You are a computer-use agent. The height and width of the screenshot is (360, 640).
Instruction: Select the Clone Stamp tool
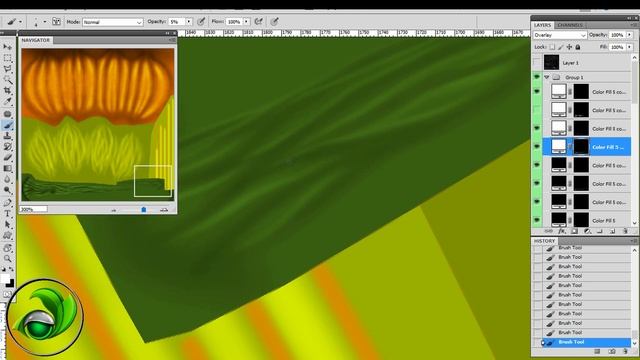coord(7,136)
